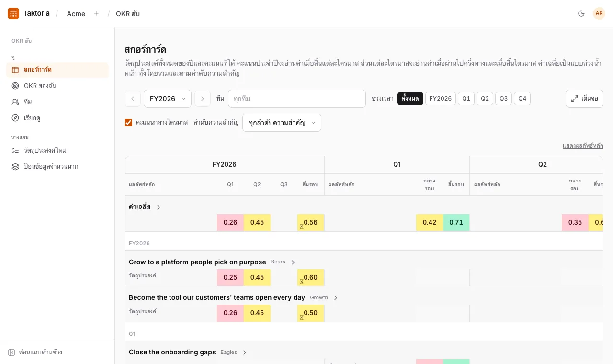The image size is (613, 364).
Task: Select the ทั้งหมด period filter
Action: 410,99
